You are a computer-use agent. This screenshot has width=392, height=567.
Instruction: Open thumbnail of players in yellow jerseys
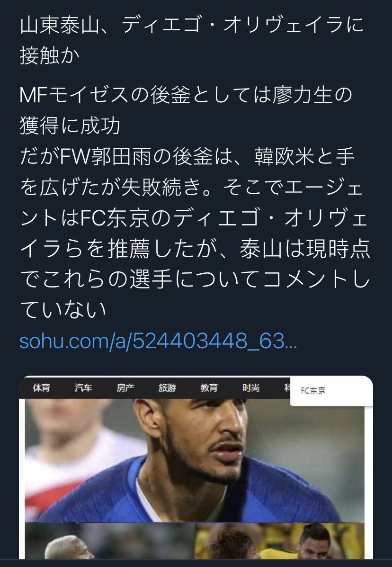280,540
